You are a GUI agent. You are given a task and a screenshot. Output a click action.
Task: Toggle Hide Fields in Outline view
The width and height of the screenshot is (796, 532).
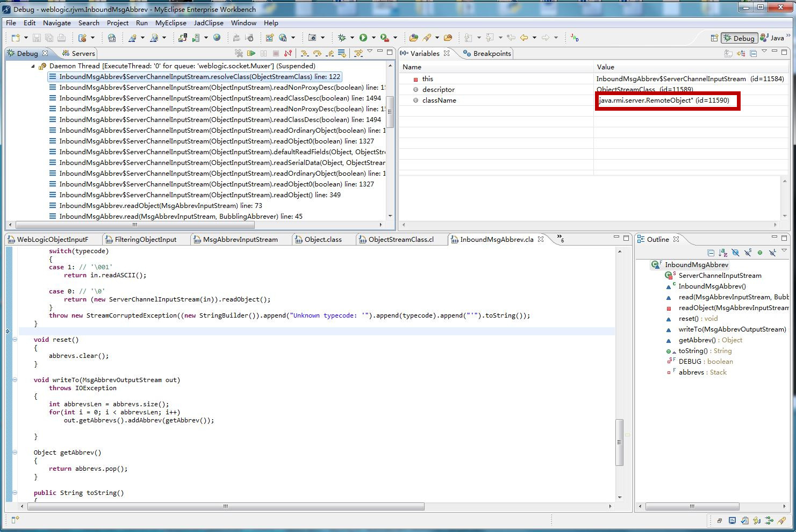click(735, 253)
